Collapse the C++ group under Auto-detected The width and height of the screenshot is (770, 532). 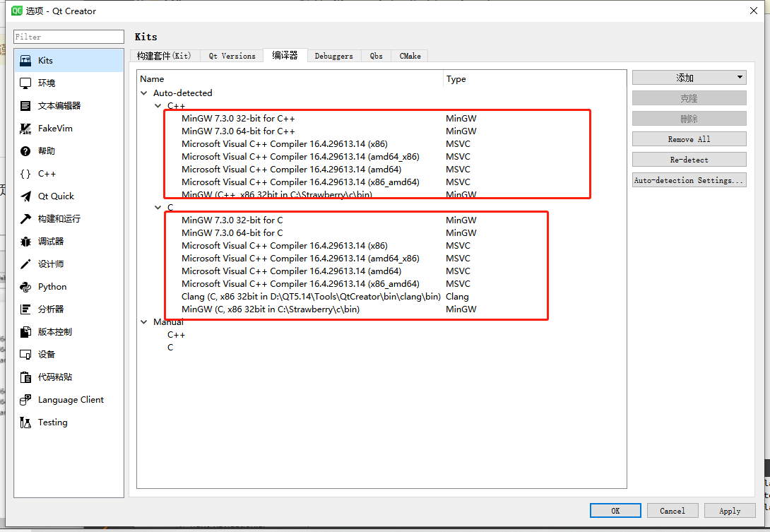[x=158, y=105]
